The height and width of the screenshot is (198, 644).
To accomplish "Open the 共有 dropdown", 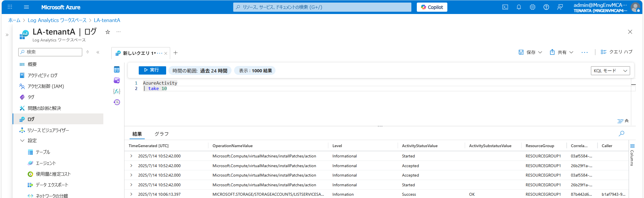I will (562, 52).
